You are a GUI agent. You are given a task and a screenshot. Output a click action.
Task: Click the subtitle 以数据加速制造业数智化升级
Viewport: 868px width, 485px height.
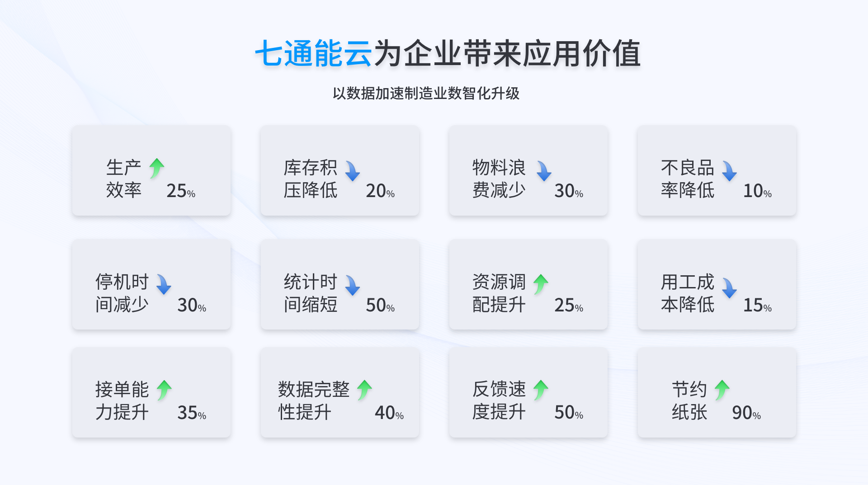click(x=426, y=93)
